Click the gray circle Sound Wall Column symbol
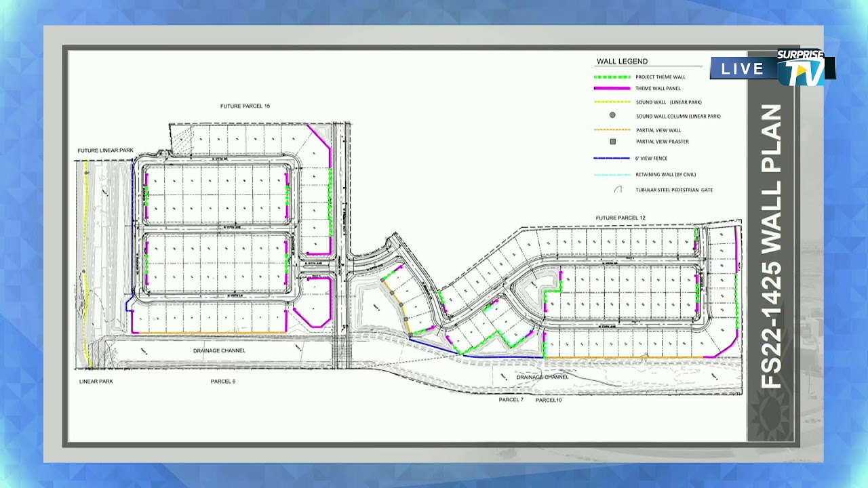 pos(612,115)
